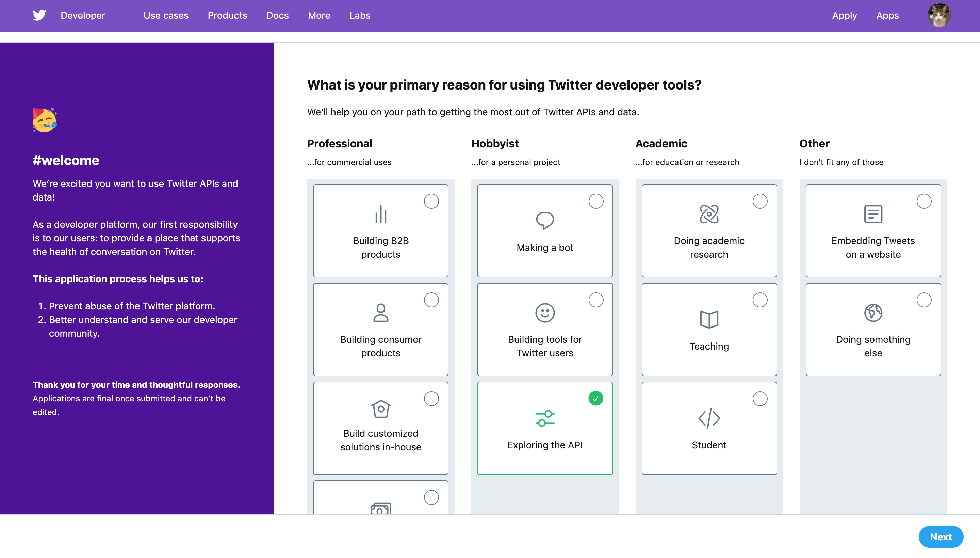Click the Developer home link
The width and height of the screenshot is (980, 558).
pos(83,15)
